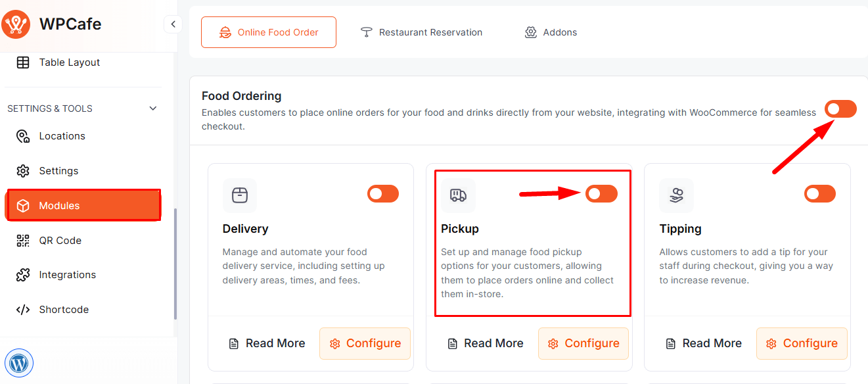This screenshot has width=868, height=384.
Task: Configure the Pickup module
Action: coord(583,343)
